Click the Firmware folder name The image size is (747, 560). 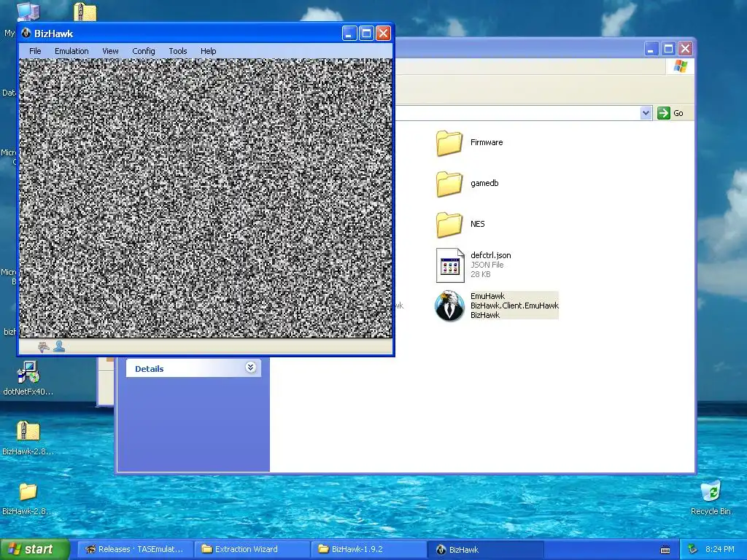click(487, 142)
